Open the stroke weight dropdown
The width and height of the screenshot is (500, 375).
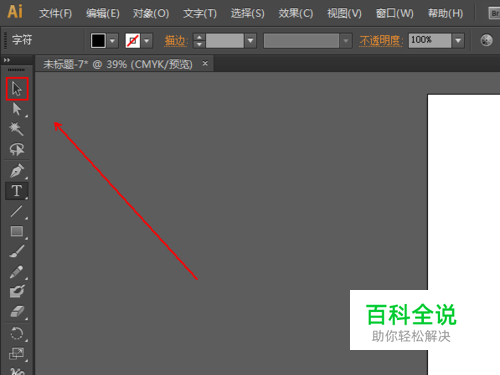(250, 41)
